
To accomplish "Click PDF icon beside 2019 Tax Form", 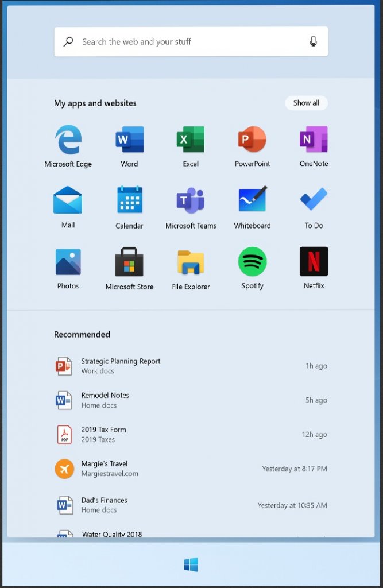I will pos(64,434).
